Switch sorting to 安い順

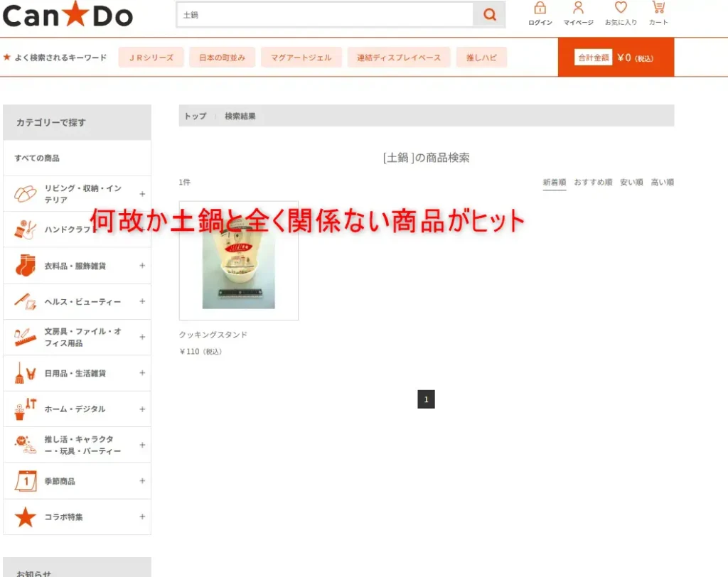pos(631,182)
